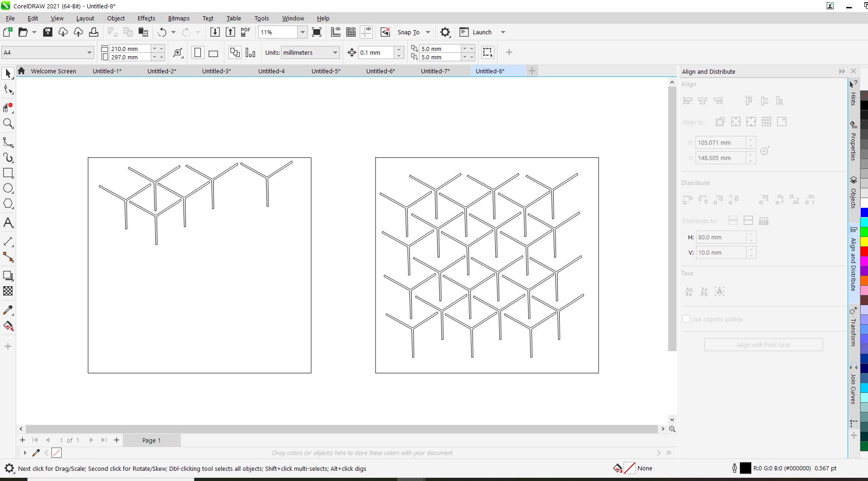This screenshot has width=868, height=481.
Task: Select the Zoom tool in toolbox
Action: pyautogui.click(x=8, y=123)
